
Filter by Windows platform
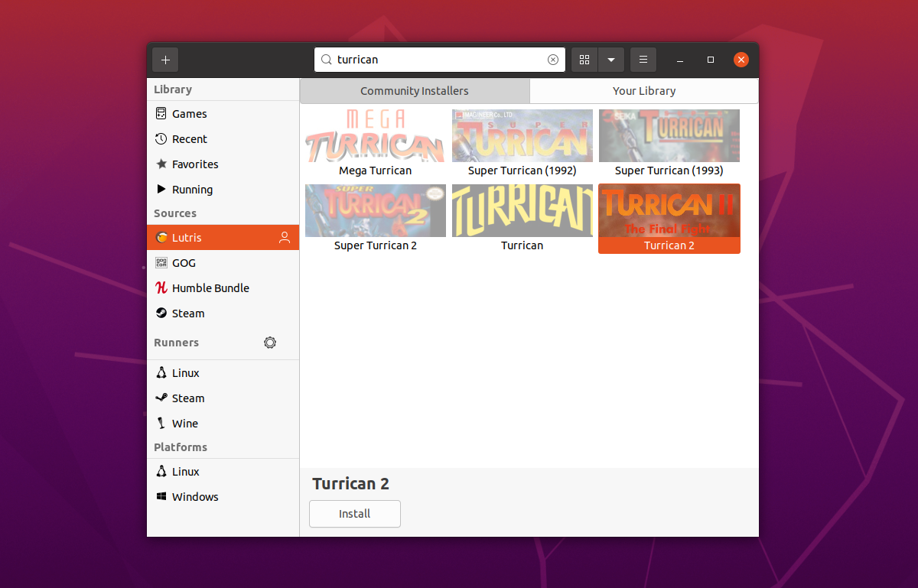[195, 497]
